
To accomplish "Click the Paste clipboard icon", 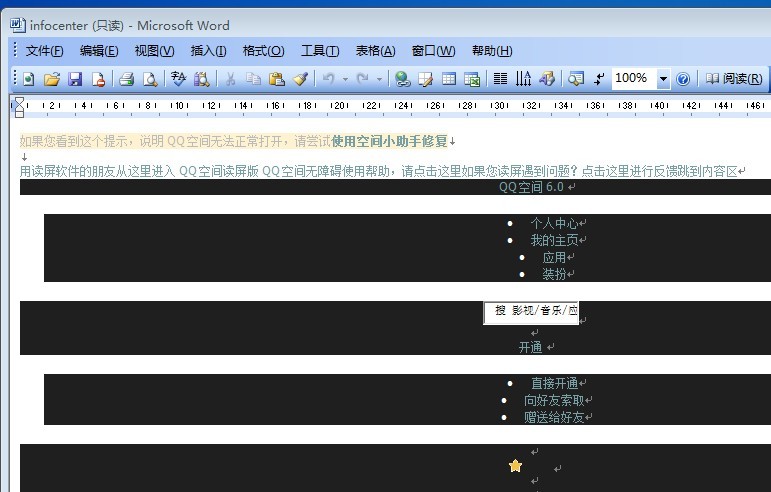I will click(277, 79).
